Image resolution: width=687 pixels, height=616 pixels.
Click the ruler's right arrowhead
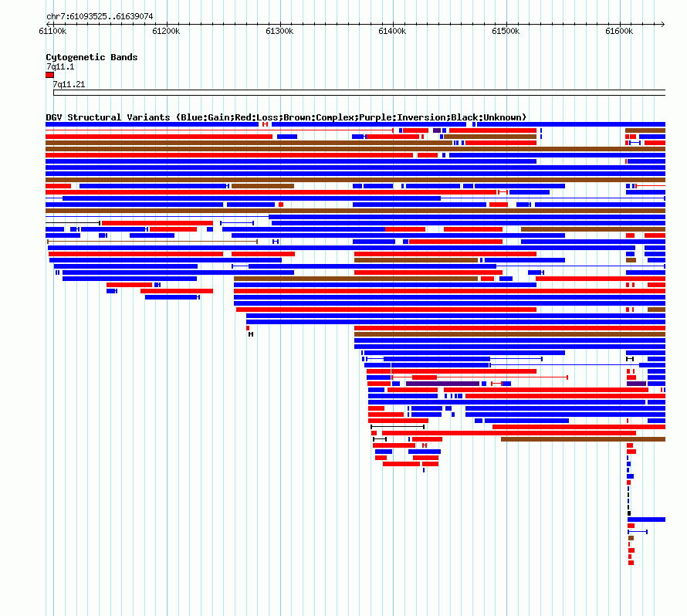[663, 24]
